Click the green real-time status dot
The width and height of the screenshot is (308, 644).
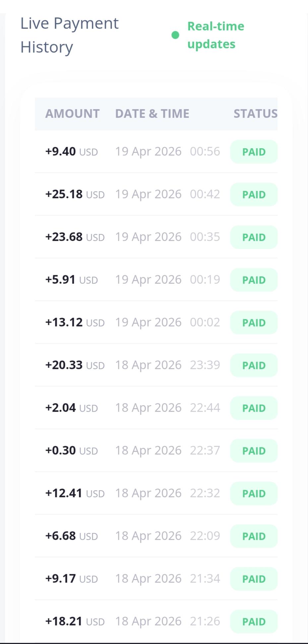(x=175, y=35)
